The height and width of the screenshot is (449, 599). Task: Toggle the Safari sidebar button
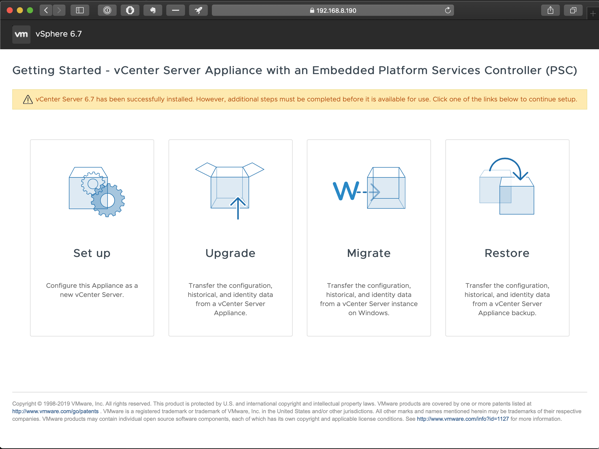(x=80, y=10)
